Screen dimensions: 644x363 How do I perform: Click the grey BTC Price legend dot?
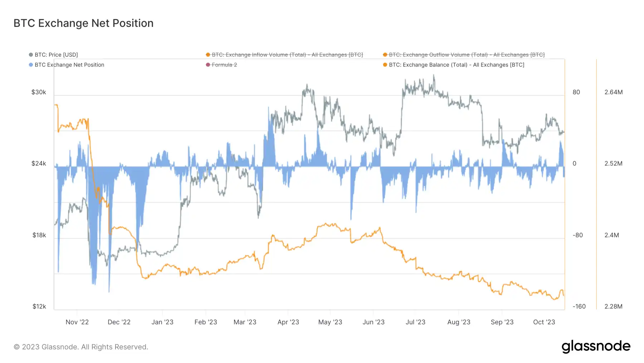pos(31,55)
